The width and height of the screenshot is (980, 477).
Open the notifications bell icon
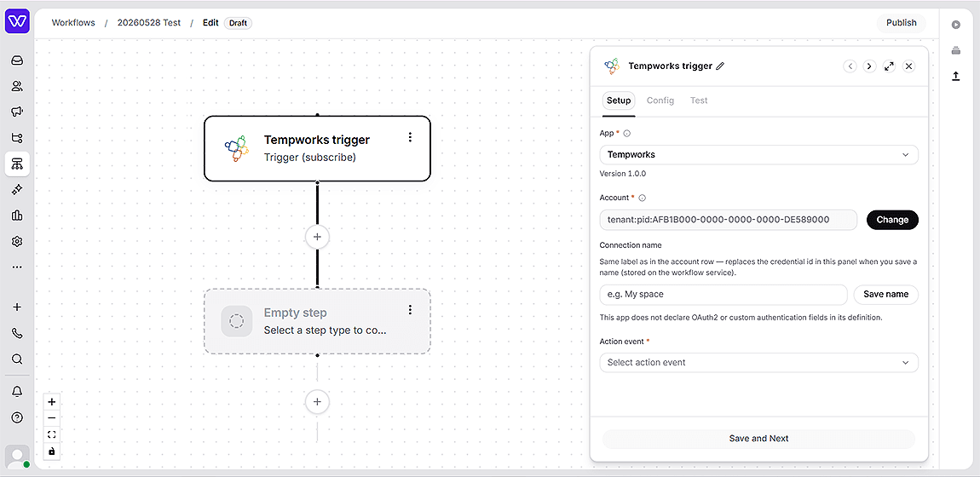pos(17,392)
